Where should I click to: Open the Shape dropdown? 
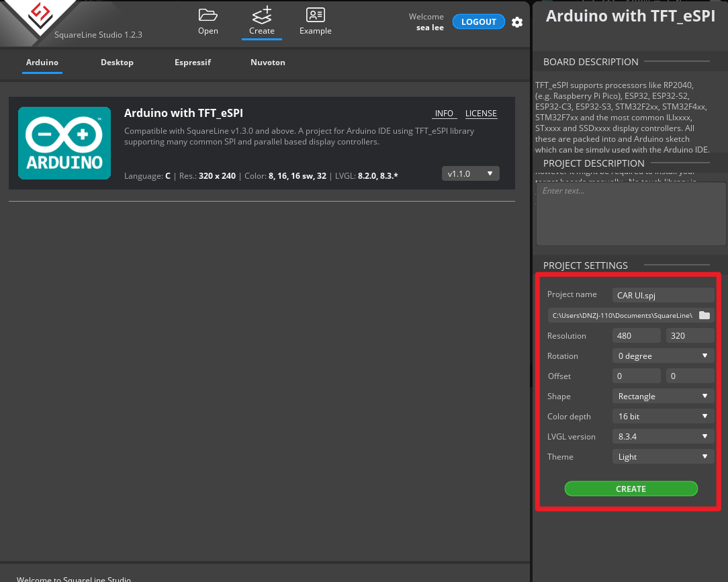(663, 397)
